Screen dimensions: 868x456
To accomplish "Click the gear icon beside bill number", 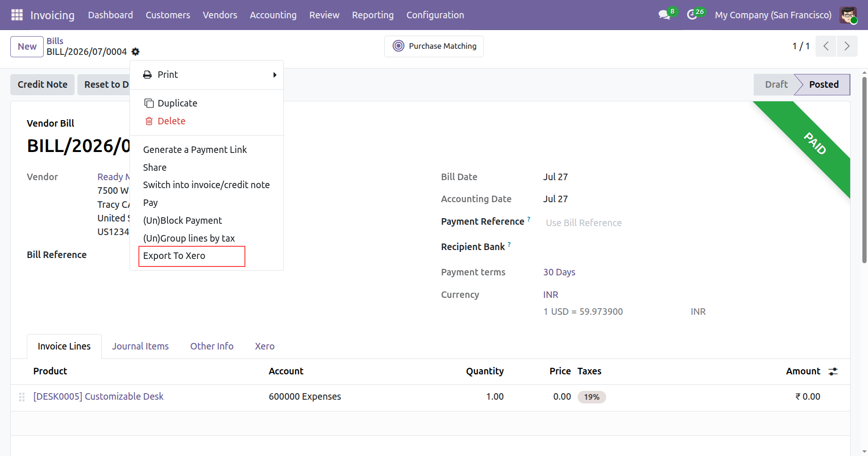I will (x=136, y=52).
